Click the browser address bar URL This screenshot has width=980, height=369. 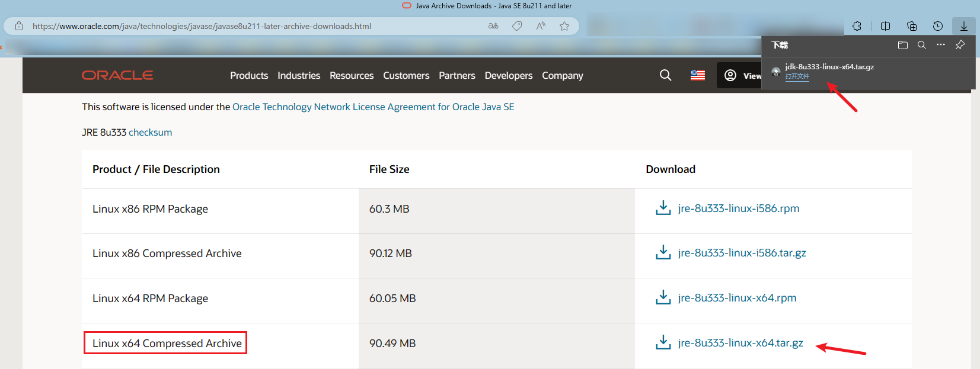tap(202, 26)
